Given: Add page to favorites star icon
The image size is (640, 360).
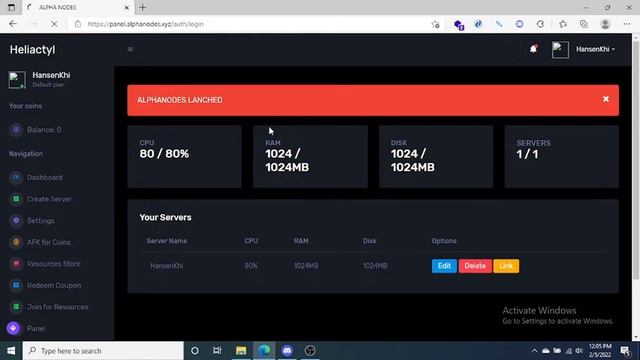Looking at the screenshot, I should coord(436,24).
